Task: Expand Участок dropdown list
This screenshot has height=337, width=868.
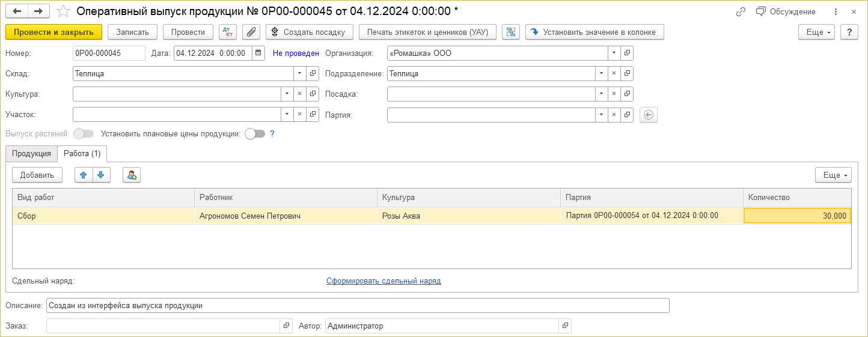Action: (286, 114)
